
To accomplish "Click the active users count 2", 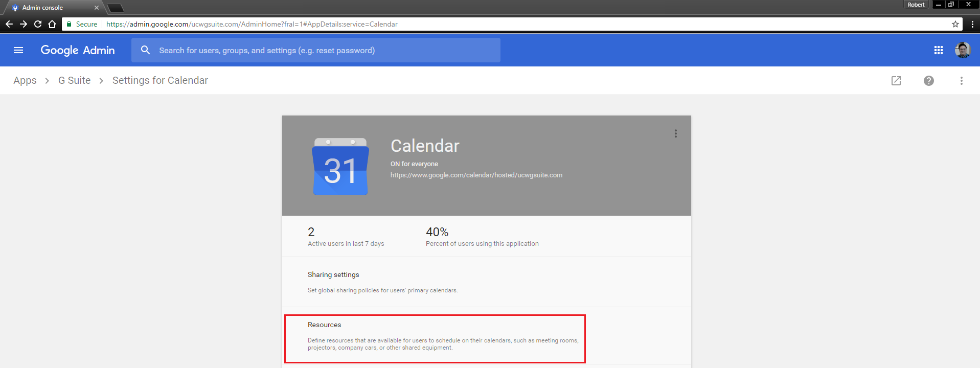I will (311, 232).
